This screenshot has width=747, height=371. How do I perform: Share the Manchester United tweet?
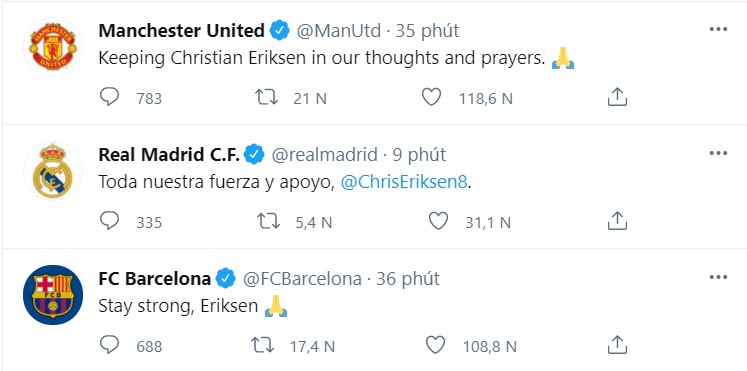[617, 97]
